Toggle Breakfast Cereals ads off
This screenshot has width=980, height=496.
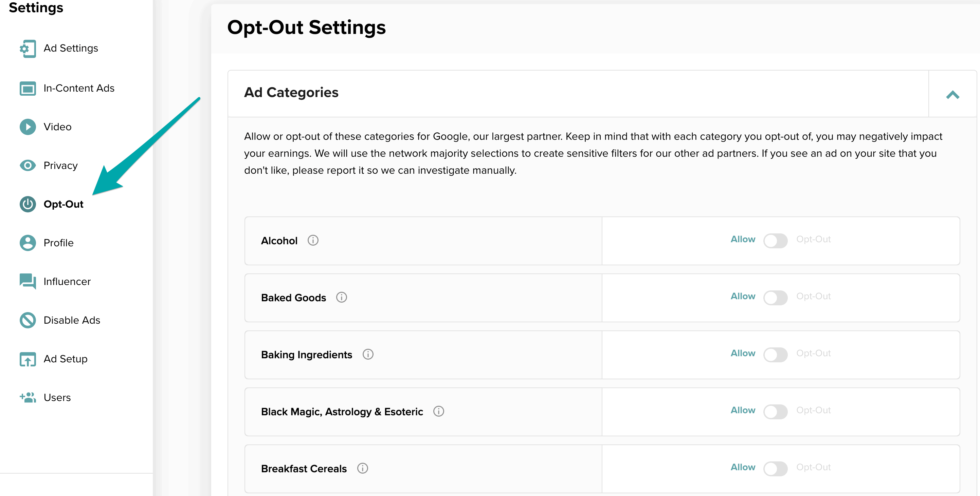tap(776, 468)
